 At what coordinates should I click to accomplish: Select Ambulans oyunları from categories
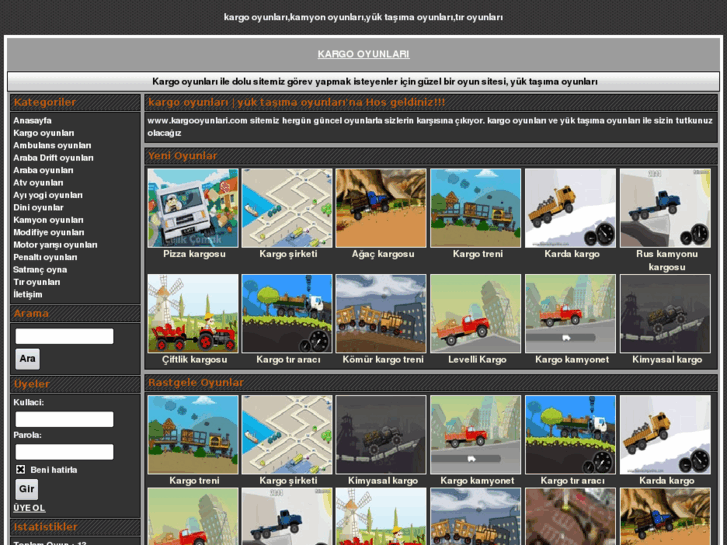(x=52, y=145)
